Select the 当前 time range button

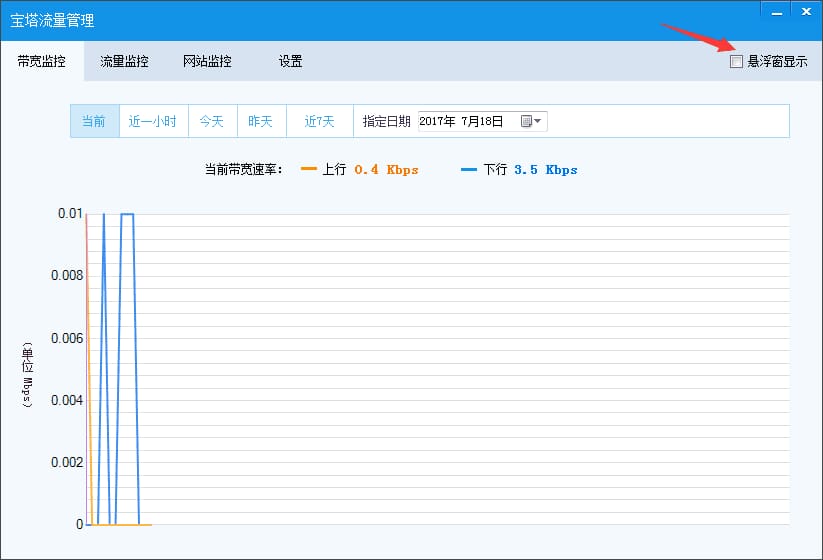pos(95,121)
